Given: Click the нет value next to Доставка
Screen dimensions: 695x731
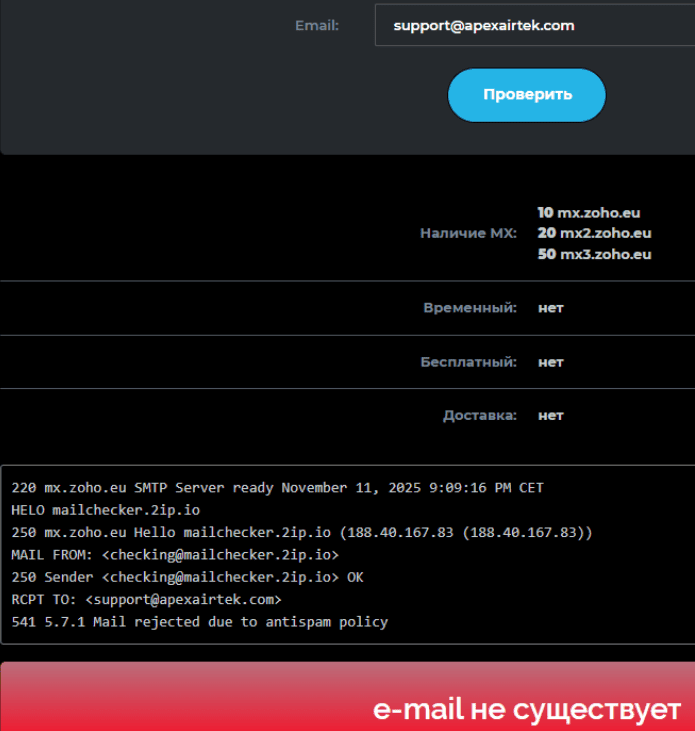Looking at the screenshot, I should [551, 415].
